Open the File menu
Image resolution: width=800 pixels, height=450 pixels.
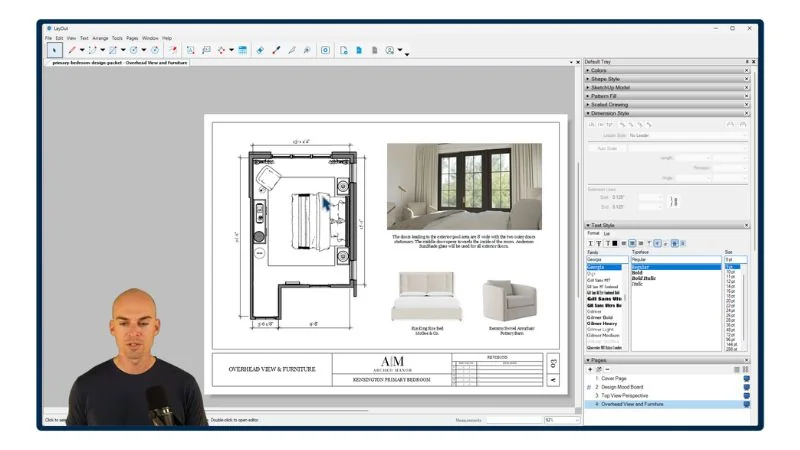[x=48, y=38]
